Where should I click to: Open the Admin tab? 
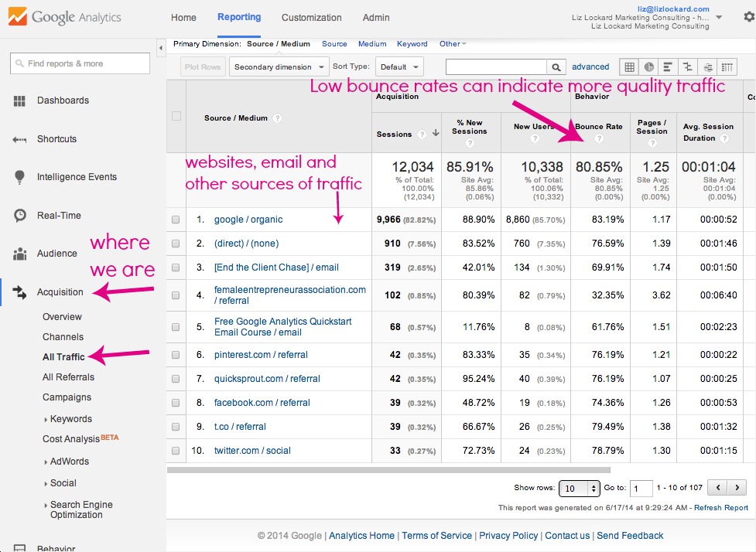point(376,18)
